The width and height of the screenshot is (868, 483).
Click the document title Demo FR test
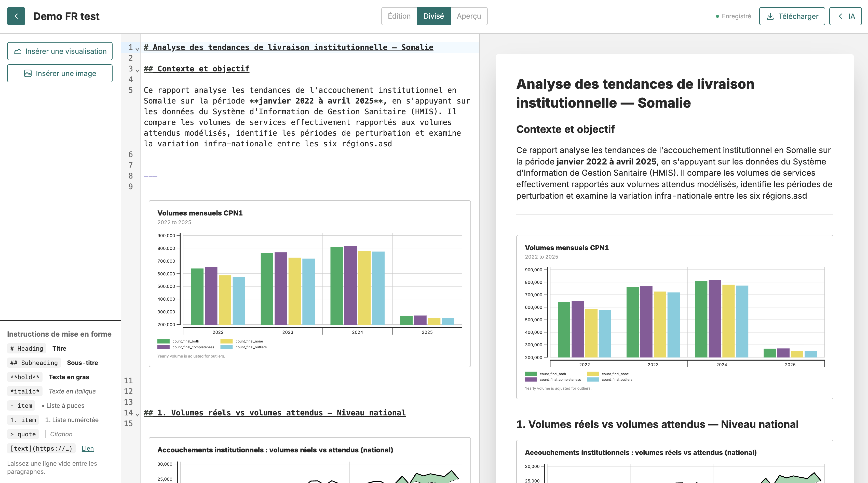[66, 16]
